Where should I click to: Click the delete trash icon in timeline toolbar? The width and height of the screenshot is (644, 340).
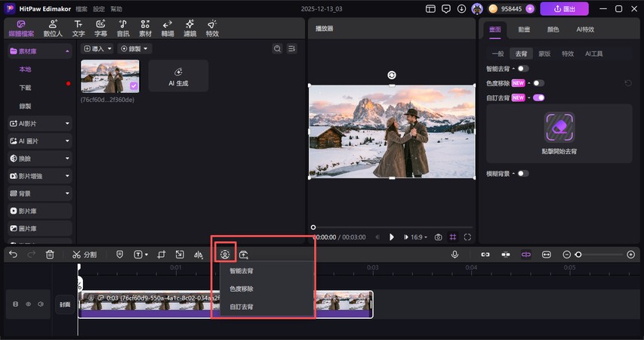50,255
